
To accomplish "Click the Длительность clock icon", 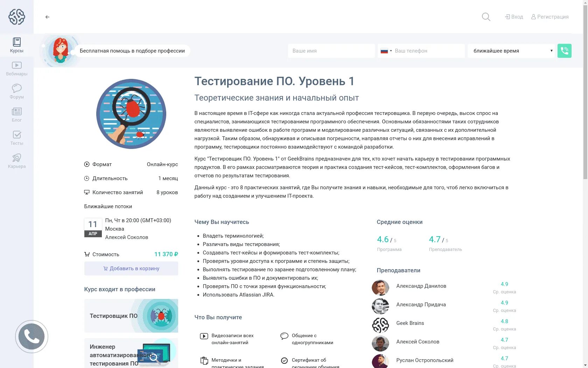I will pyautogui.click(x=87, y=178).
